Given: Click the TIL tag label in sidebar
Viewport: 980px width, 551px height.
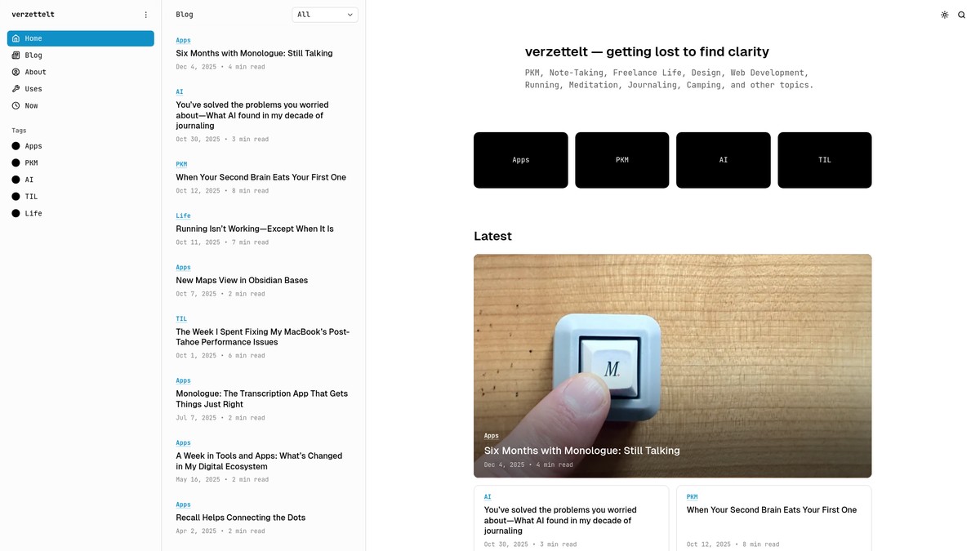Looking at the screenshot, I should 31,197.
